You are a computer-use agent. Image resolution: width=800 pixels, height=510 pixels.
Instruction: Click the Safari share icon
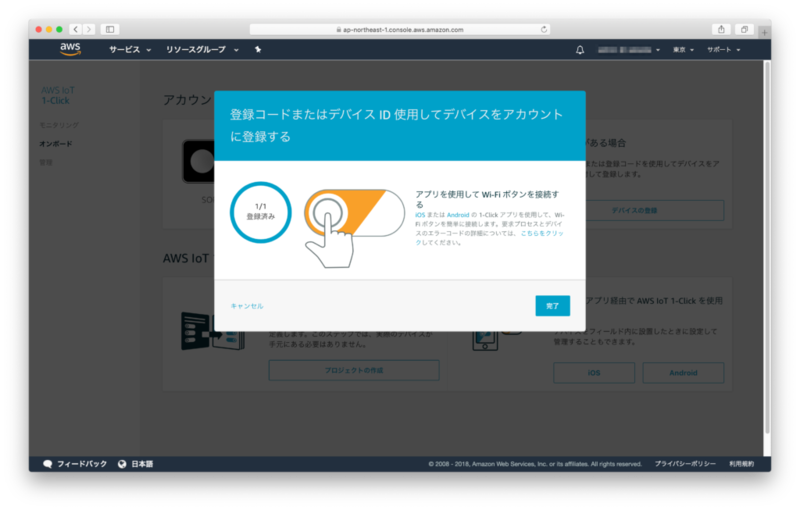(x=721, y=29)
